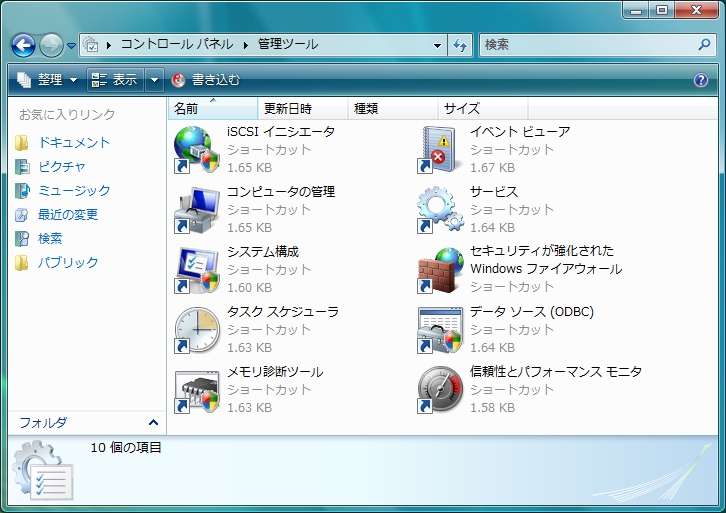Maximize the 管理ツール window
726x513 pixels.
(x=662, y=10)
